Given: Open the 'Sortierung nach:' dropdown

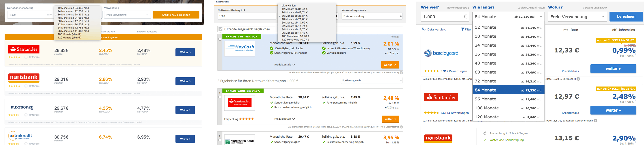Looking at the screenshot, I should coord(372,80).
